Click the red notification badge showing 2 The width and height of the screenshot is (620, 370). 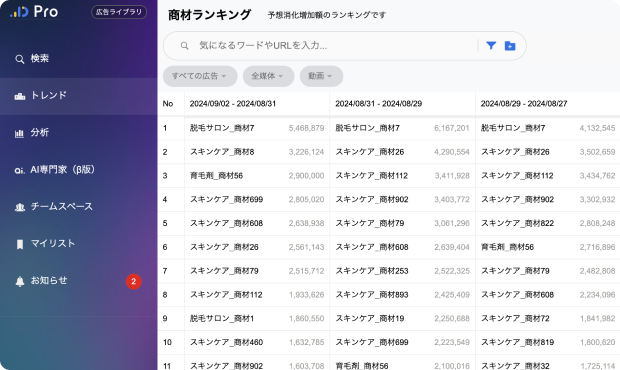134,281
